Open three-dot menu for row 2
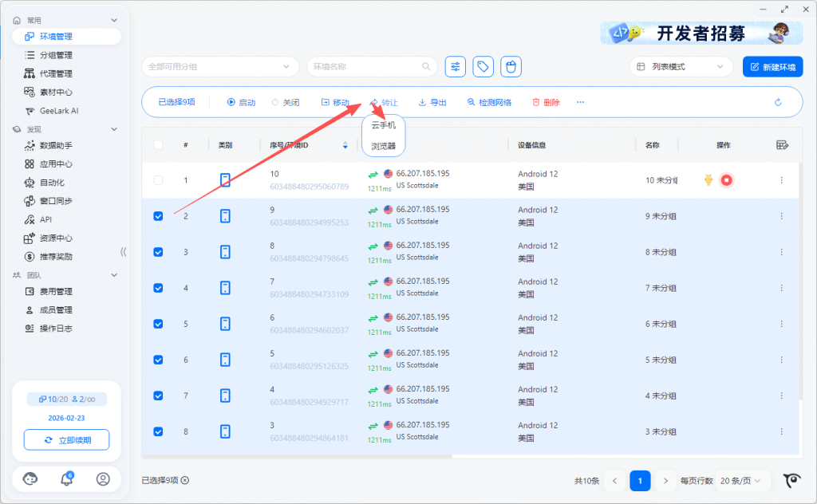 (781, 216)
